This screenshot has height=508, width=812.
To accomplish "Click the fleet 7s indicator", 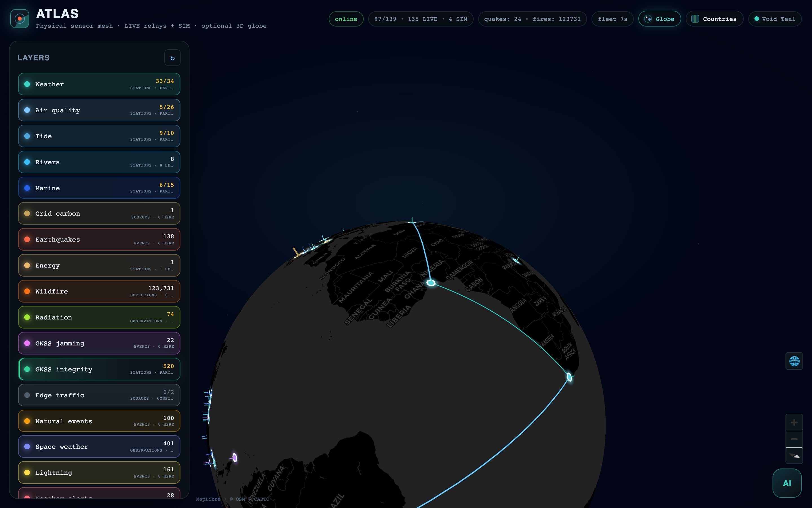I will pos(612,19).
